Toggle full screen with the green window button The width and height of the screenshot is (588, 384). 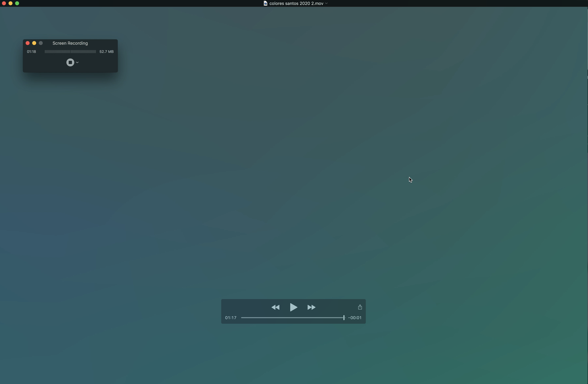[x=17, y=3]
